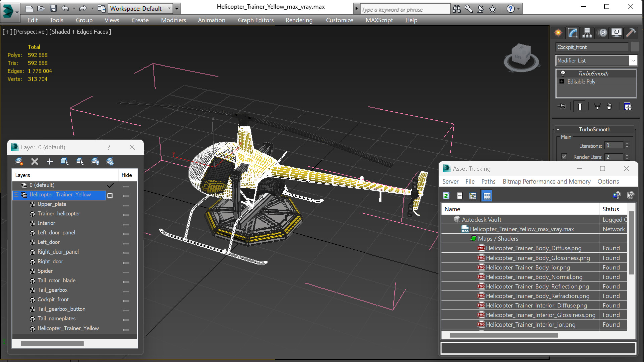644x362 pixels.
Task: Toggle the Render Iters checkbox
Action: pyautogui.click(x=564, y=157)
